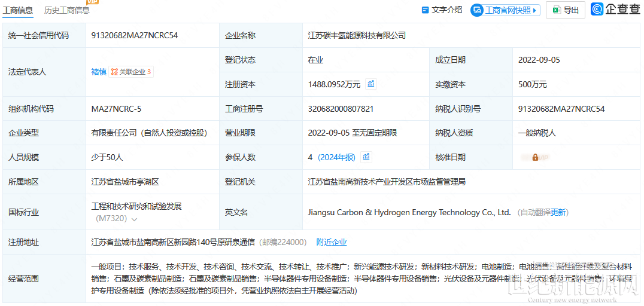Click the company name 江苏碳丰氢能源科技有限公司

click(357, 35)
